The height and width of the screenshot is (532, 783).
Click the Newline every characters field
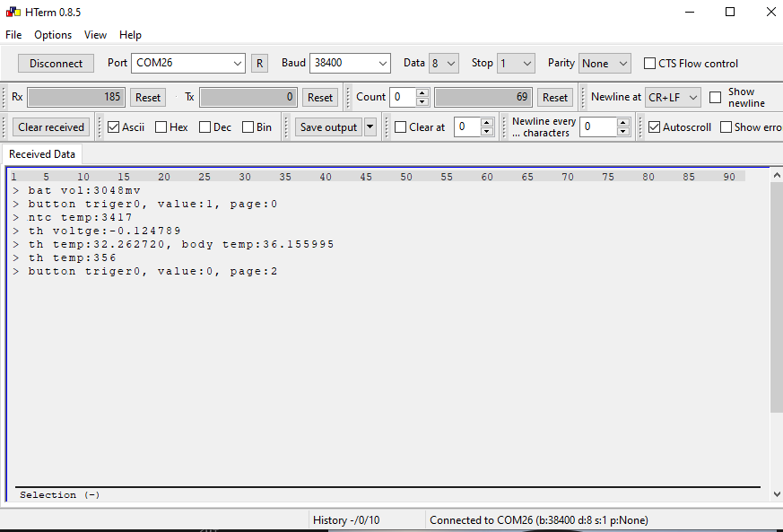(598, 127)
